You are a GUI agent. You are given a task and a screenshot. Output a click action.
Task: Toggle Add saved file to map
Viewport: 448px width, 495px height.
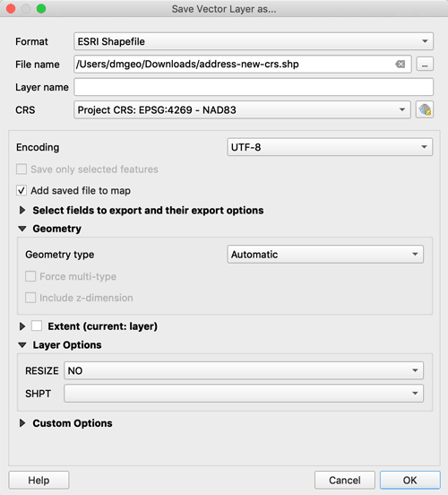coord(22,191)
